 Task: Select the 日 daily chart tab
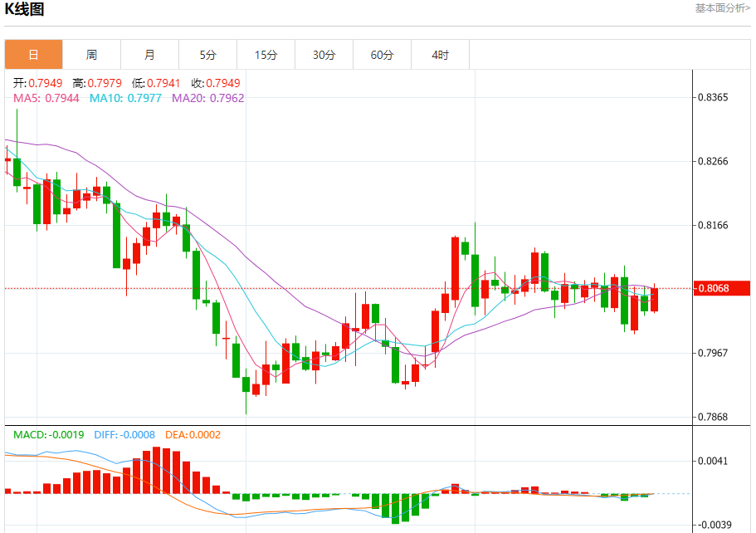[x=34, y=55]
